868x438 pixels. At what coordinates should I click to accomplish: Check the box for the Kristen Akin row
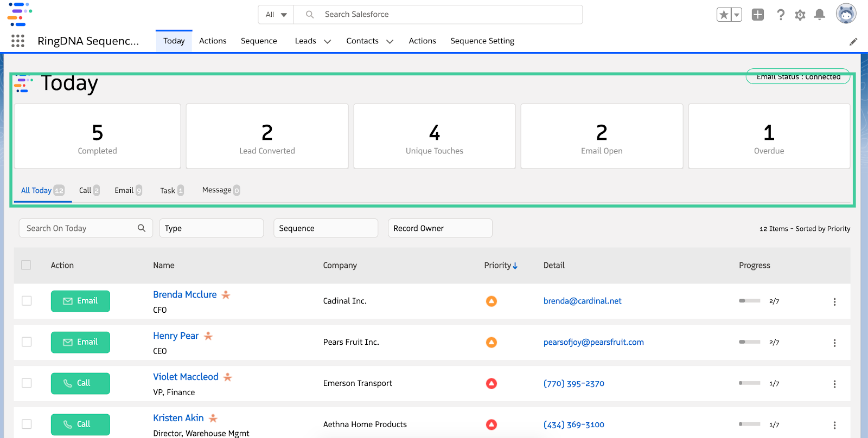coord(27,424)
